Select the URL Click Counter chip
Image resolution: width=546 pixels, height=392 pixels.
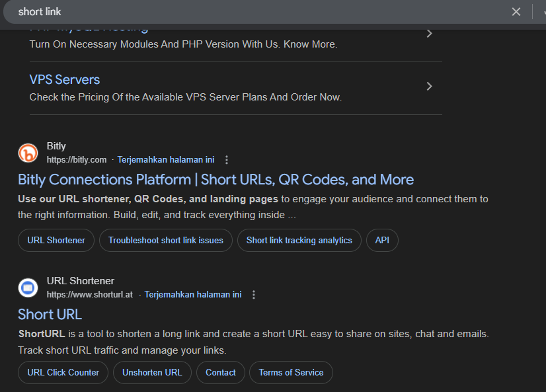pos(63,373)
